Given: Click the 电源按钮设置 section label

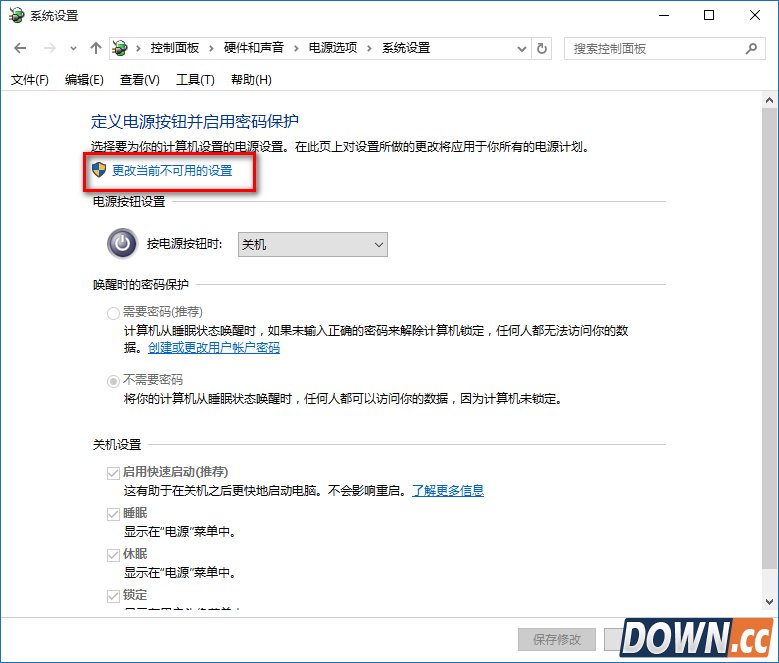Looking at the screenshot, I should (x=129, y=202).
